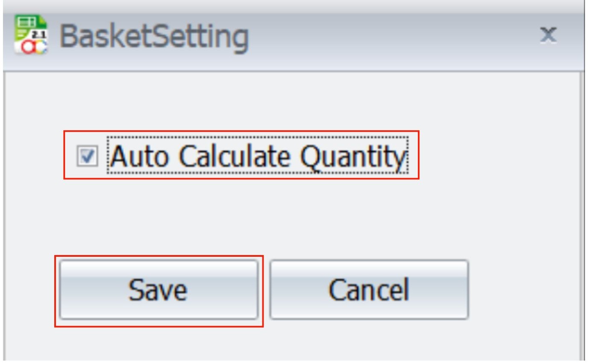
Task: Save the basket settings
Action: [x=158, y=290]
